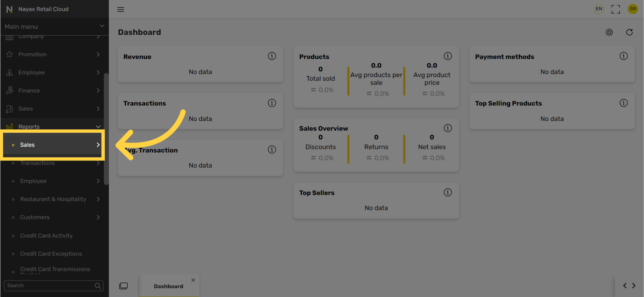Show info for Top Sellers card

(448, 192)
